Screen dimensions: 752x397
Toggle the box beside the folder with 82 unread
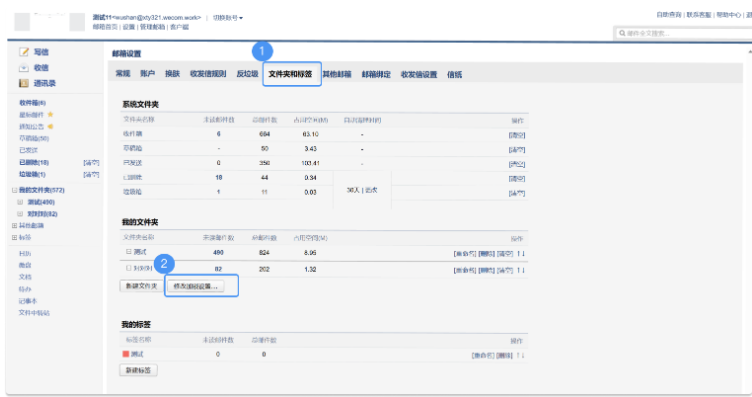[129, 268]
